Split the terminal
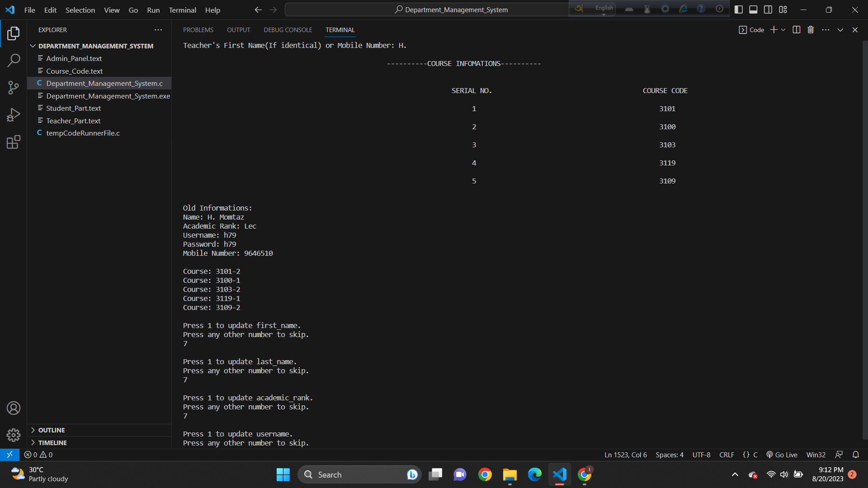 796,29
